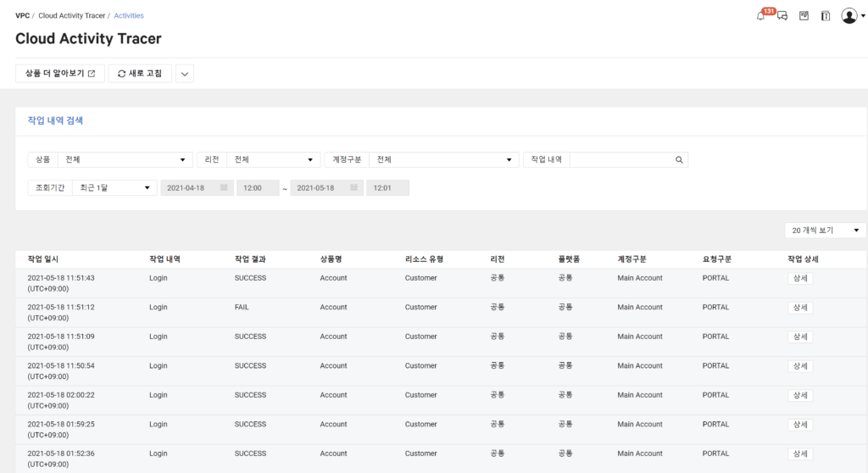Click the 작업 내역 검색 section title
The height and width of the screenshot is (473, 868).
(55, 120)
